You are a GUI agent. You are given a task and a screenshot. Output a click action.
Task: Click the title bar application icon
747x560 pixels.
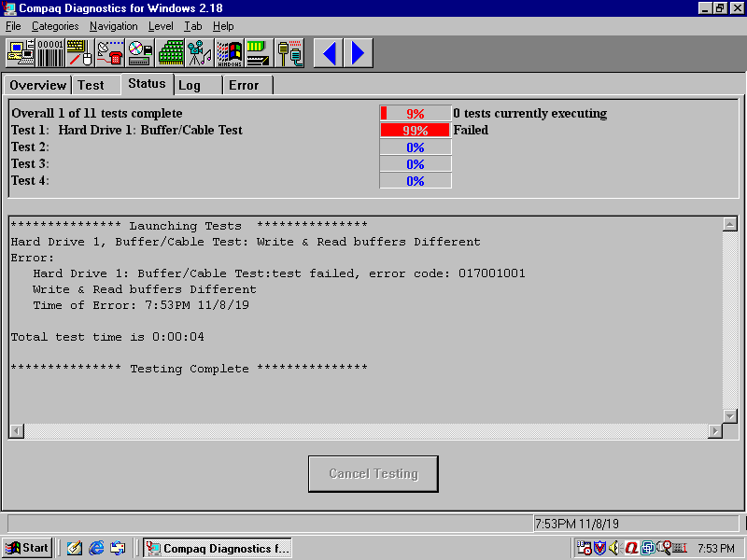point(9,8)
